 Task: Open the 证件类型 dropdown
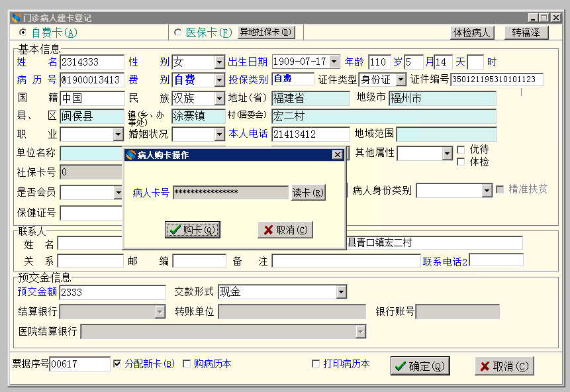click(401, 79)
